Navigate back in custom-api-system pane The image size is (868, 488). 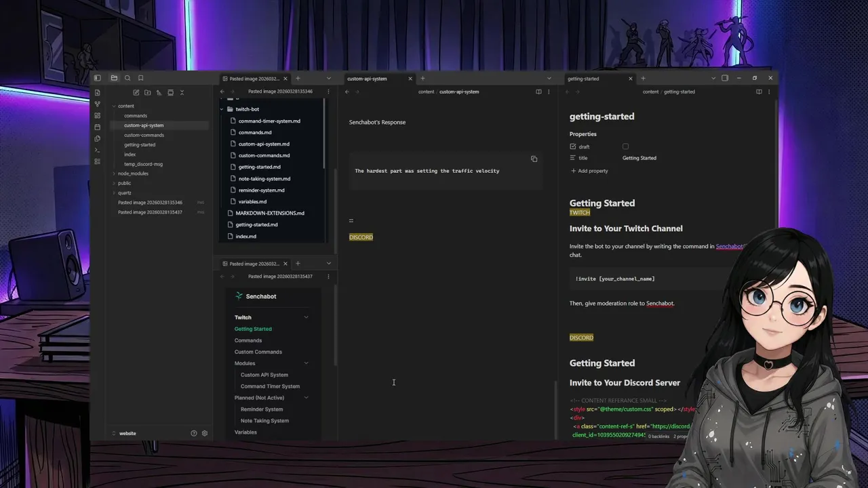point(347,91)
